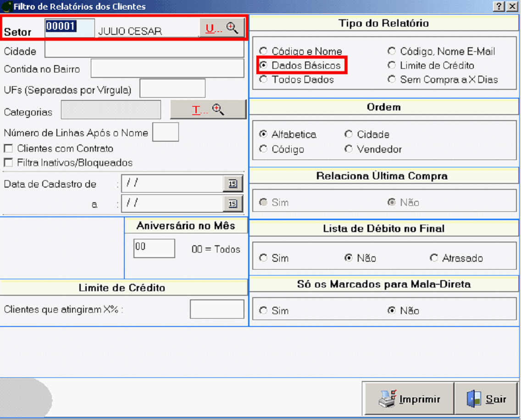The width and height of the screenshot is (521, 420).
Task: Open calendar for Data de Cadastro end
Action: tap(233, 204)
